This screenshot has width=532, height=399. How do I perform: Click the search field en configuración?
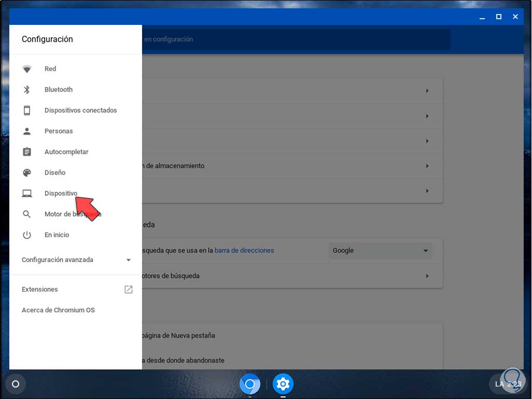[x=296, y=39]
